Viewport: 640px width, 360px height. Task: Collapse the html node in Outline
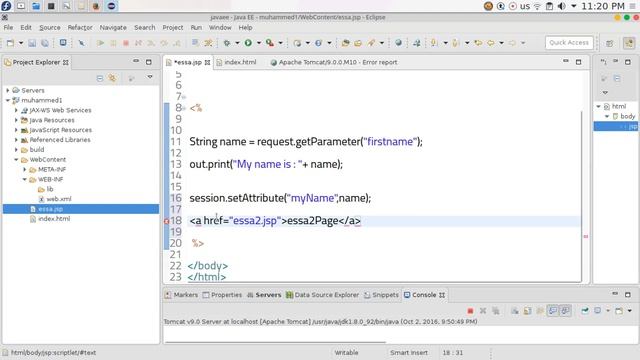(598, 106)
